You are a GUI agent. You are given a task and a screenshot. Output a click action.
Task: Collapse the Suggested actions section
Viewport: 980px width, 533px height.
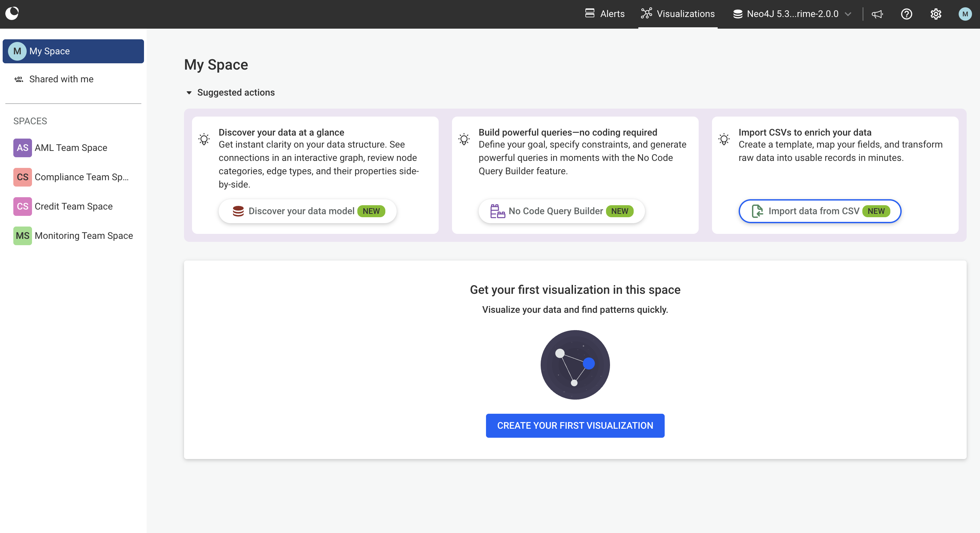point(189,92)
